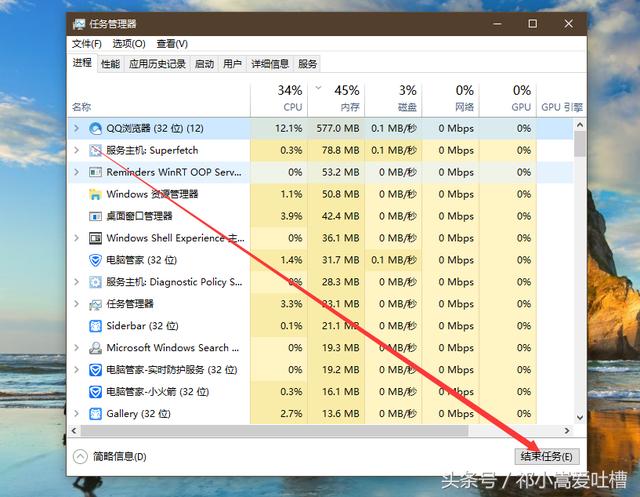Screen dimensions: 640x497
Task: Click the Diagnostic Policy service gear icon
Action: pyautogui.click(x=95, y=282)
